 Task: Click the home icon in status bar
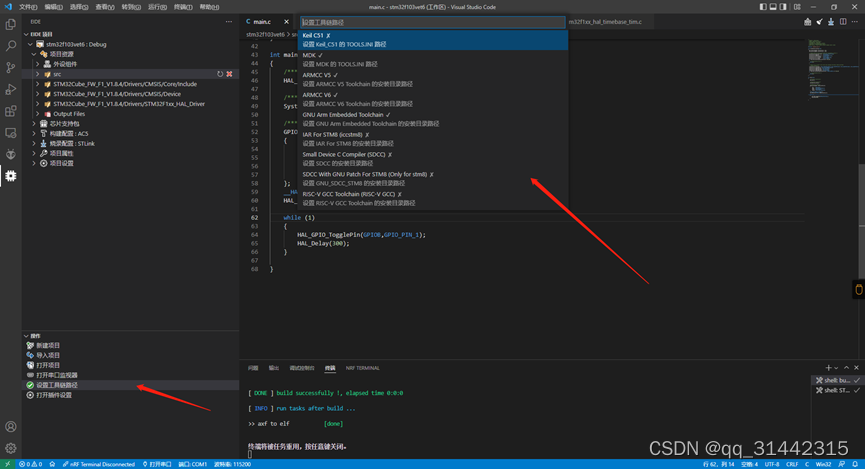pos(52,464)
